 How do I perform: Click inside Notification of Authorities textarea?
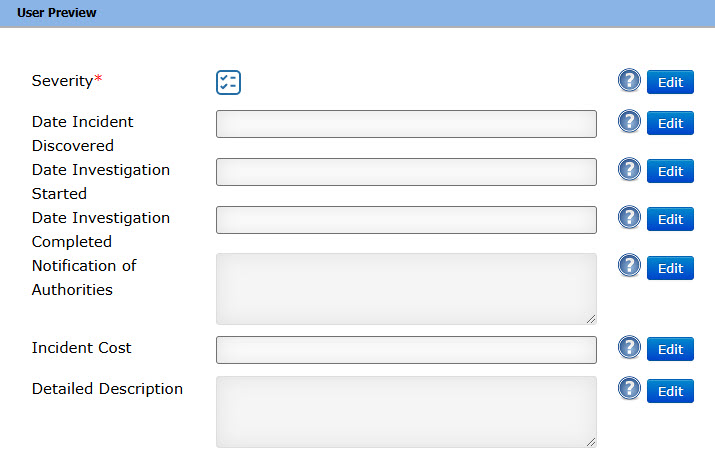pyautogui.click(x=406, y=289)
